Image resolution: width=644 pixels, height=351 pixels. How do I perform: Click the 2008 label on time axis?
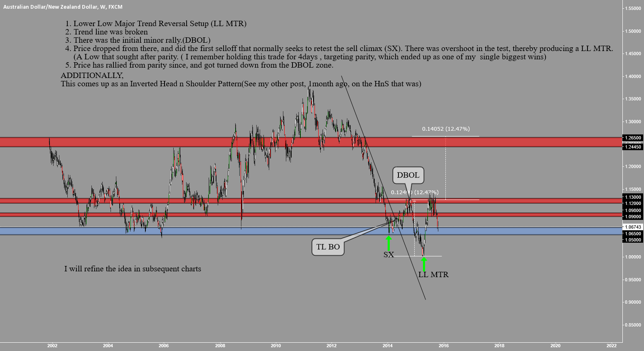pos(220,345)
